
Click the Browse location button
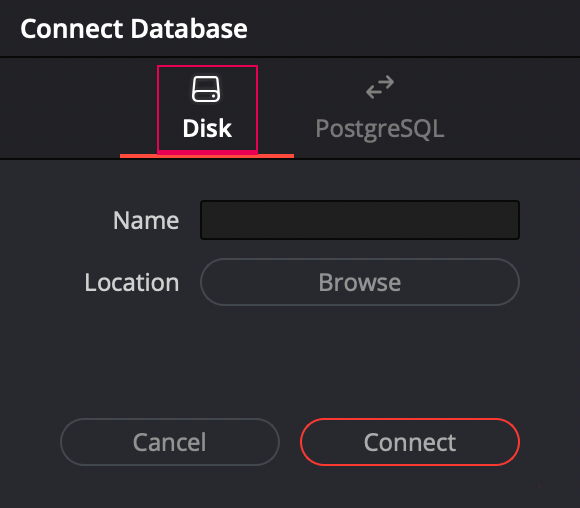click(x=360, y=282)
